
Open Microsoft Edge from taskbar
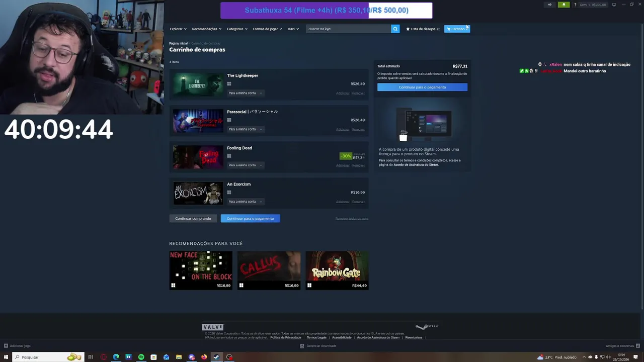point(116,357)
